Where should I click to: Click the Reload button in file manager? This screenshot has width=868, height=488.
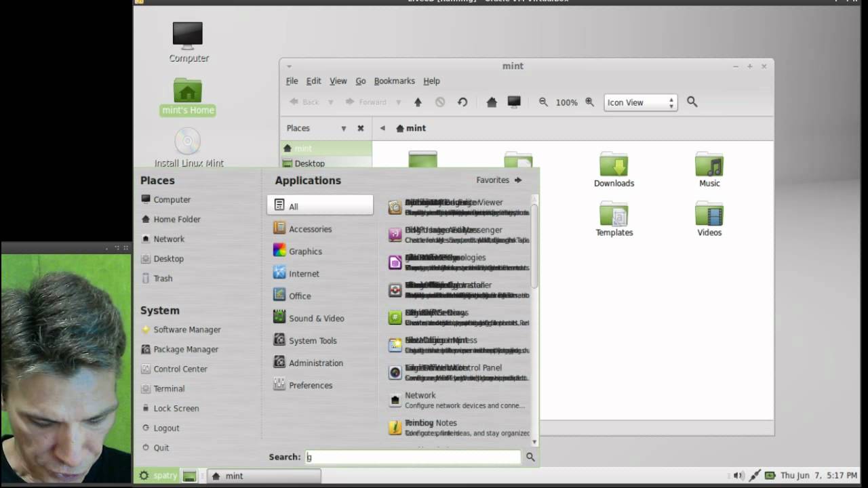coord(462,102)
